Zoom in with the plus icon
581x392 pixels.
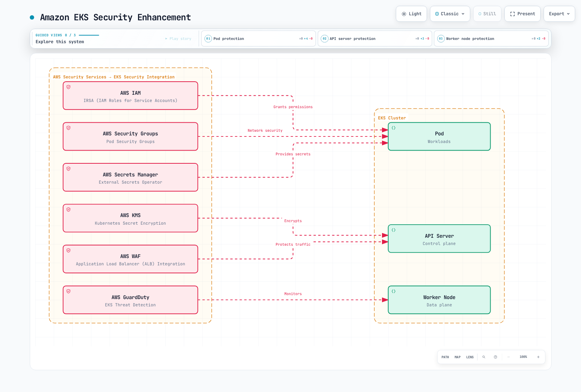click(x=538, y=357)
